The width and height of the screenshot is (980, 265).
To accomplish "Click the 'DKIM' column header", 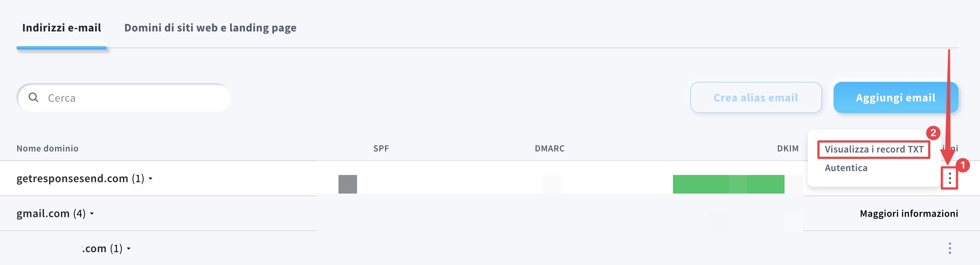I will [x=787, y=149].
